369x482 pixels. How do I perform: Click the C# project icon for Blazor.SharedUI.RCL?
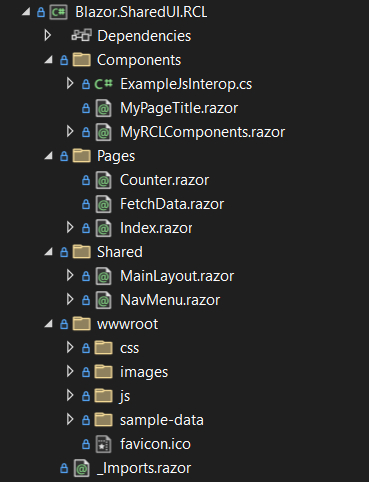coord(58,12)
